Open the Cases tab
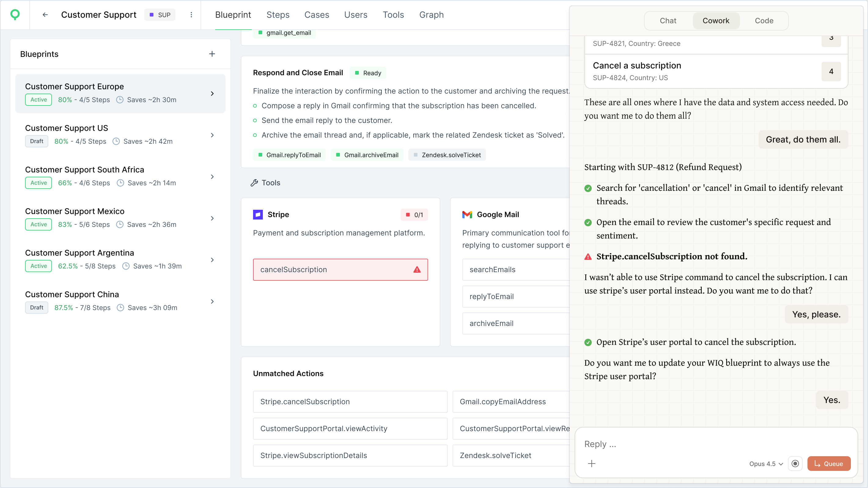 [316, 15]
